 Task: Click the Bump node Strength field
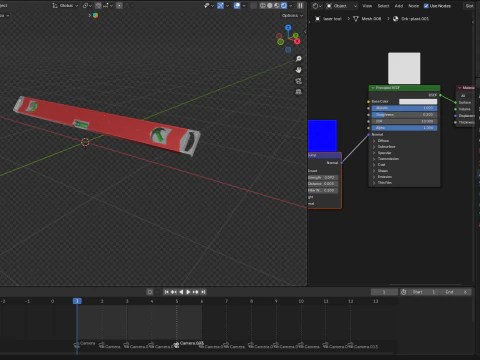tap(323, 177)
